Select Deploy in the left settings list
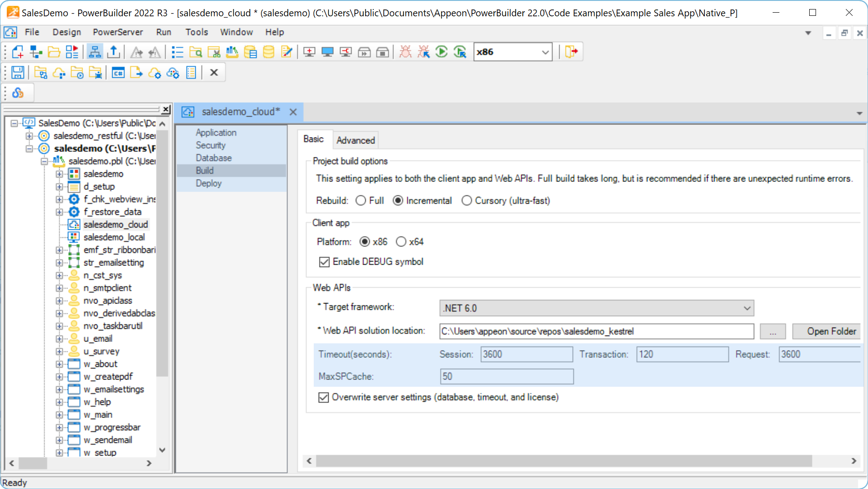868x489 pixels. [208, 183]
